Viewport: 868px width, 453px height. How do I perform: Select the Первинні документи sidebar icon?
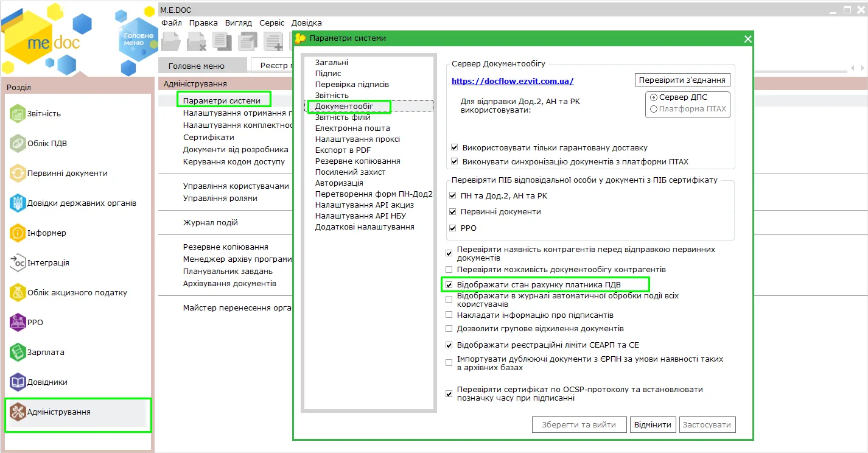click(x=18, y=174)
